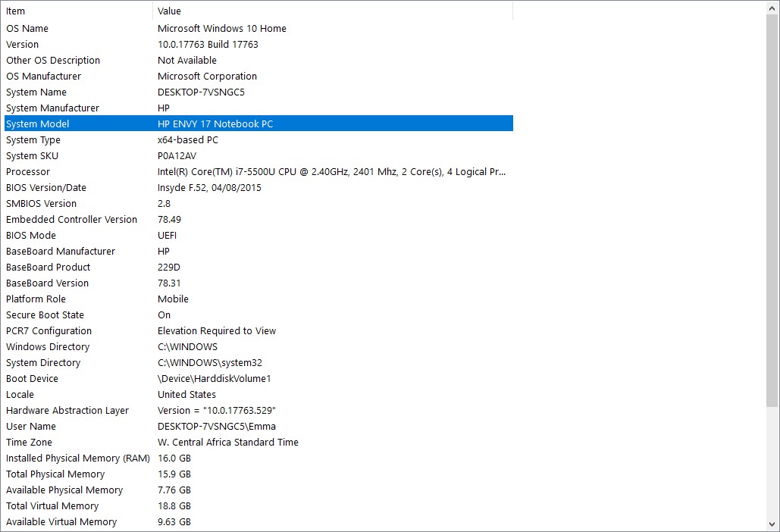Select the Embedded Controller Version row
Screen dimensions: 780x532
(x=258, y=219)
